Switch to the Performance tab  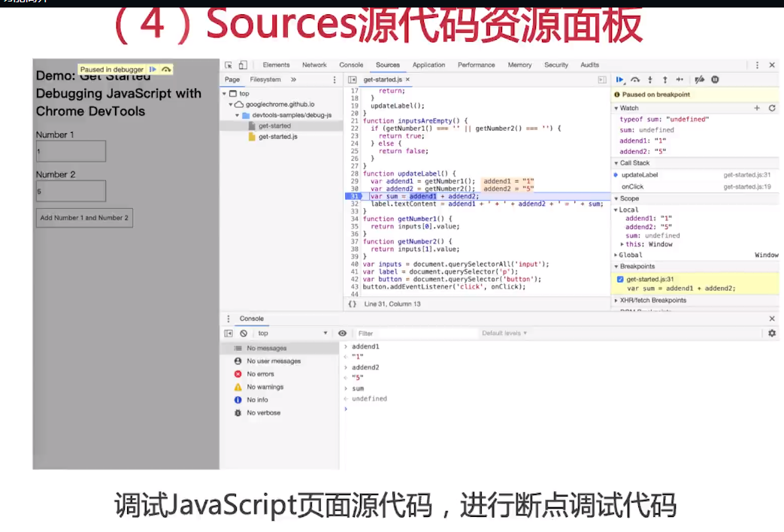(476, 65)
